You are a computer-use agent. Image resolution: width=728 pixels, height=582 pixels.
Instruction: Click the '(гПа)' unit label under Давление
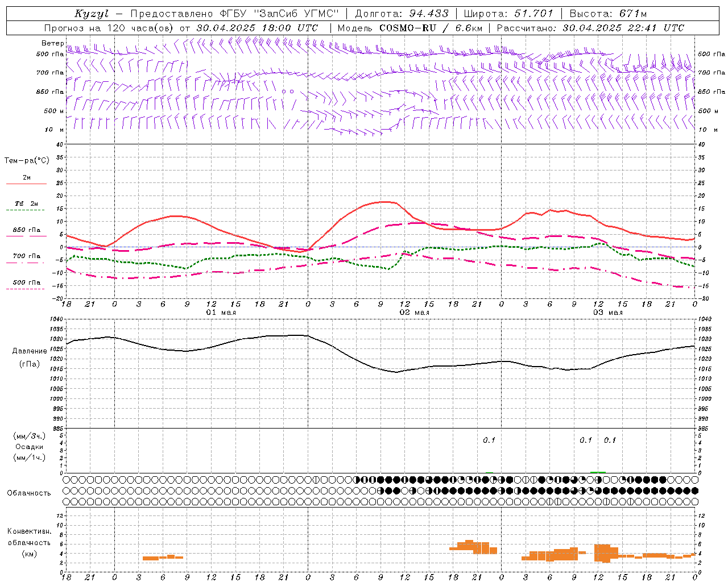[29, 364]
